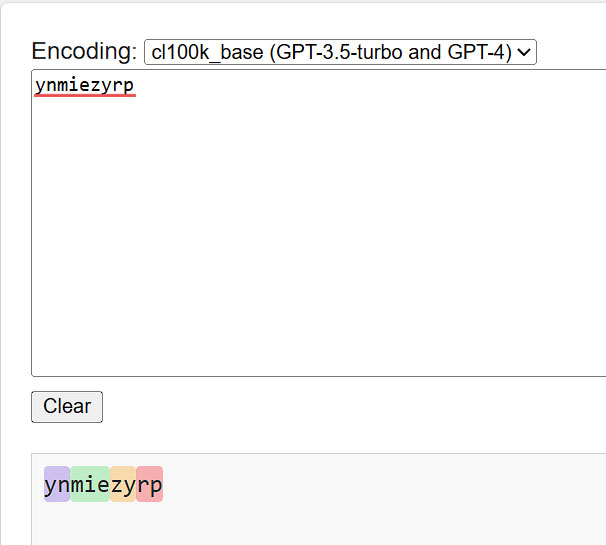Viewport: 606px width, 545px height.
Task: Click the letter "z" in the orange token
Action: pos(116,485)
